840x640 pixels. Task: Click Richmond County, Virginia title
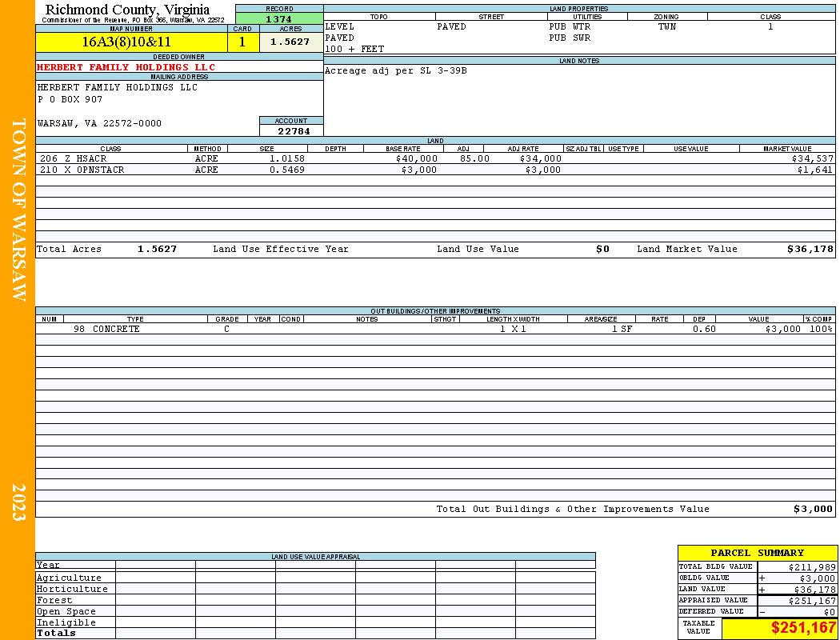(127, 10)
